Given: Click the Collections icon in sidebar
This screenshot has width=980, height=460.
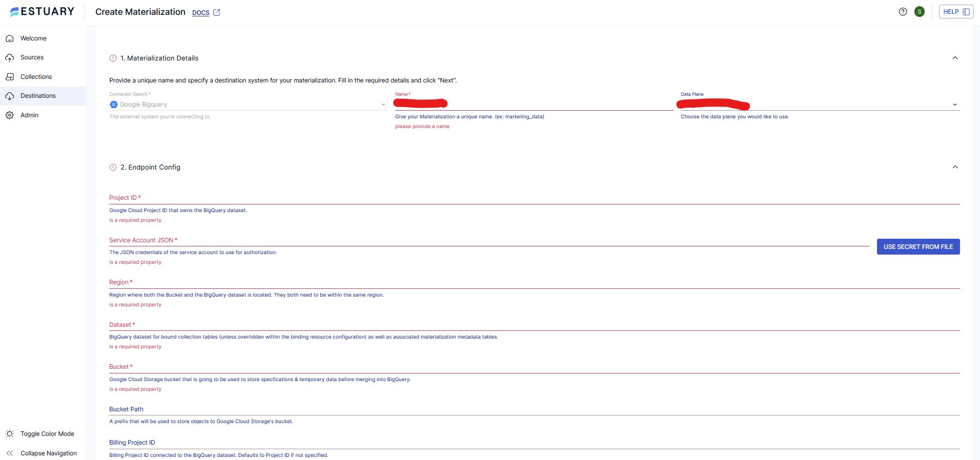Looking at the screenshot, I should [x=10, y=77].
